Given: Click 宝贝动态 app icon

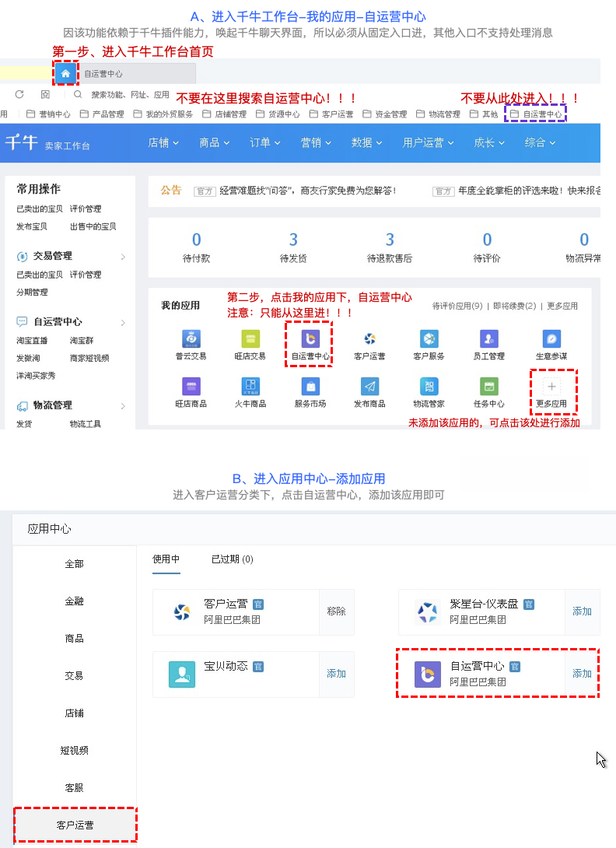Looking at the screenshot, I should [x=182, y=674].
